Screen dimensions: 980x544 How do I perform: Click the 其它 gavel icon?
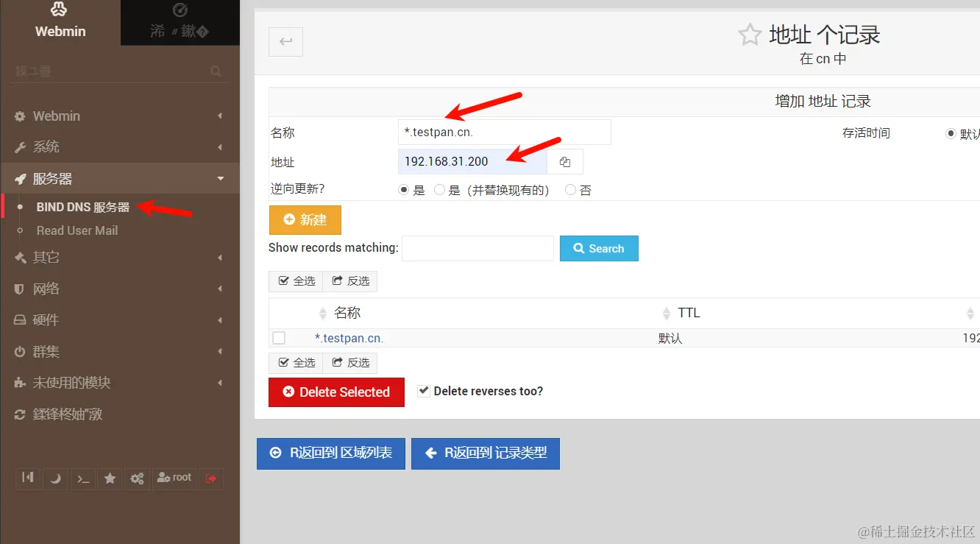[x=21, y=258]
